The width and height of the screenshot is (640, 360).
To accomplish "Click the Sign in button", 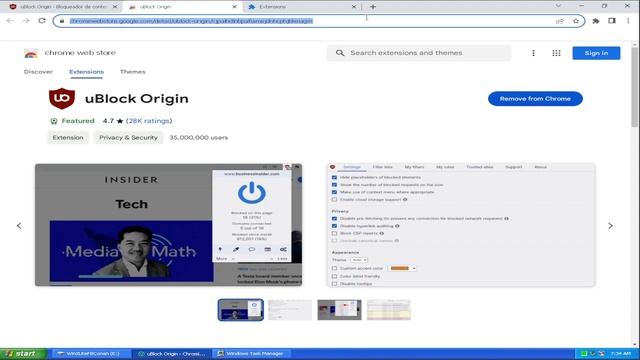I will tap(596, 53).
